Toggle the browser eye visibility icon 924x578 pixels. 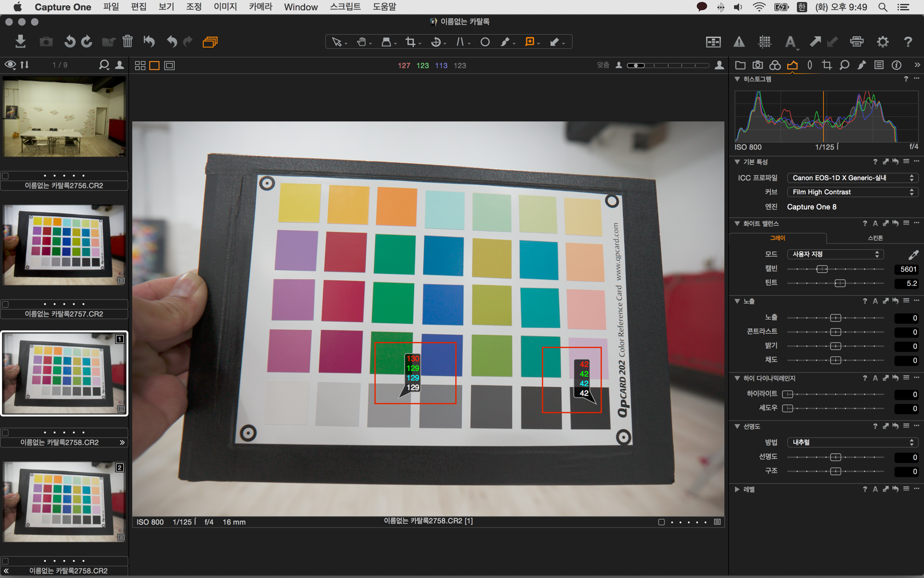(10, 65)
